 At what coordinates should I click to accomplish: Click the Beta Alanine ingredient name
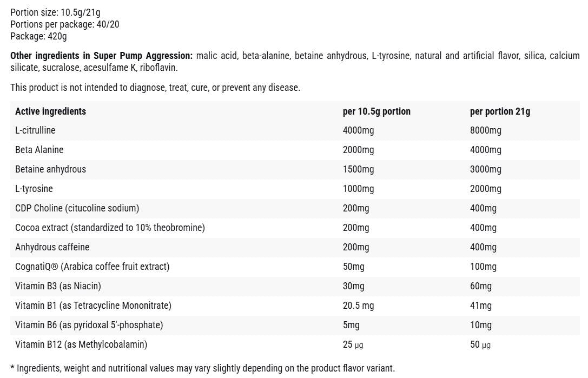(39, 150)
